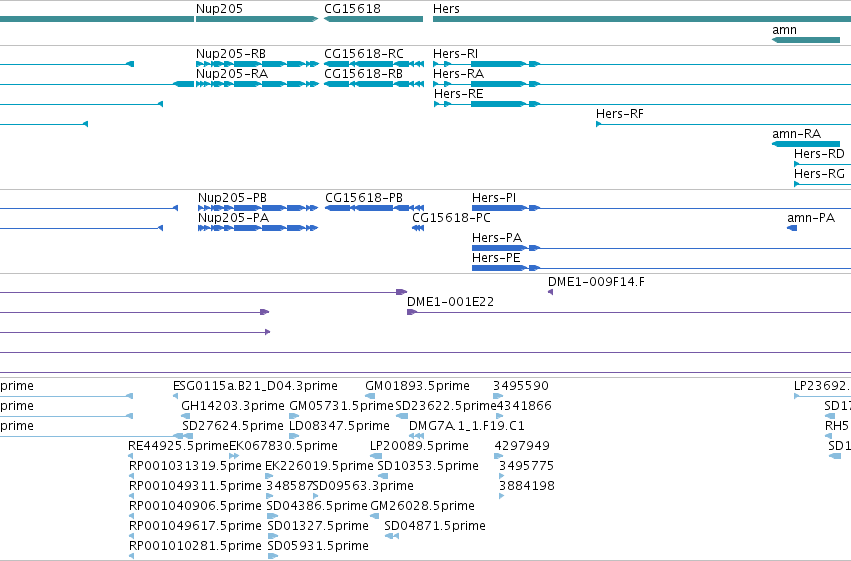The width and height of the screenshot is (851, 561).
Task: Select the CG15618-RB transcript label
Action: tap(363, 74)
